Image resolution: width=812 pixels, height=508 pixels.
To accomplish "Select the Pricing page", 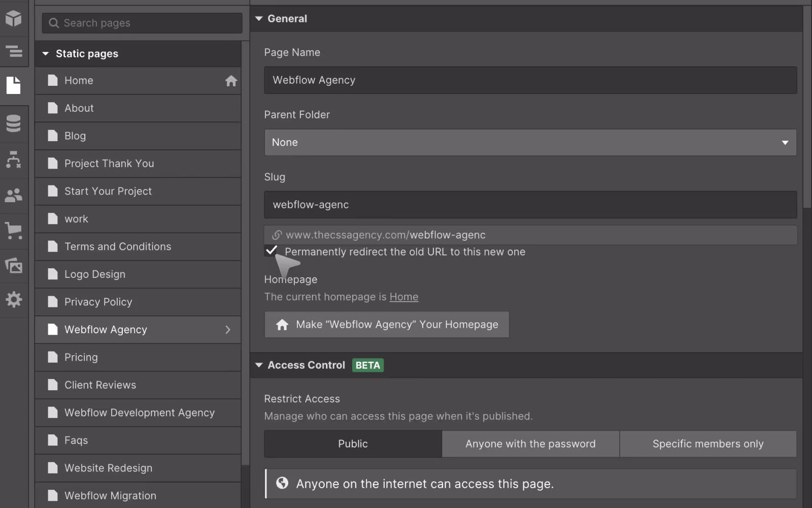I will [138, 357].
